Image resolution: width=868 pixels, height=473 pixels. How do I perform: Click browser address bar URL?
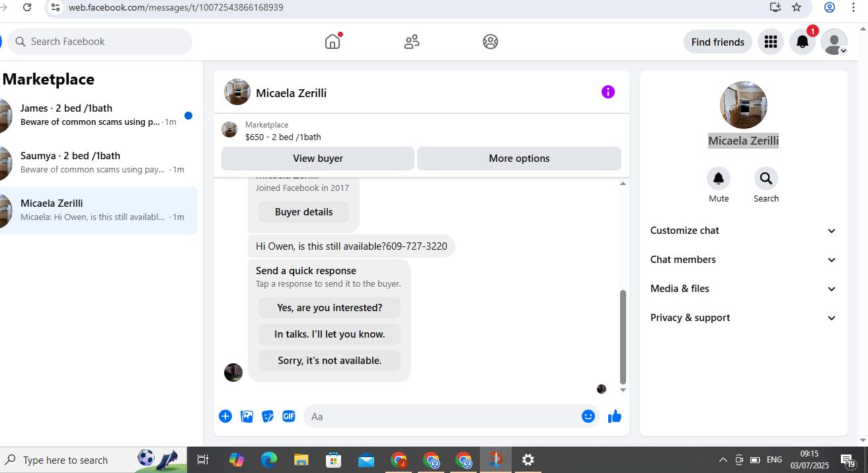pos(176,7)
